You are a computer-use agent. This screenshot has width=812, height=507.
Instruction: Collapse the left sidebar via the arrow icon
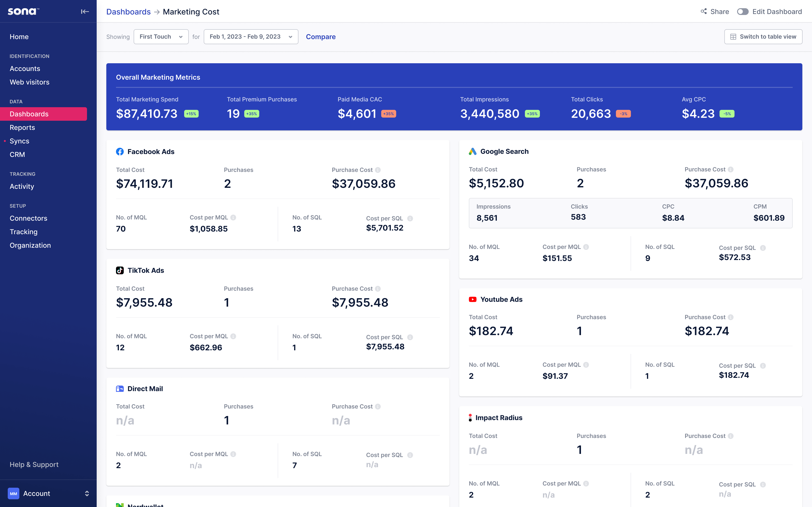coord(85,11)
